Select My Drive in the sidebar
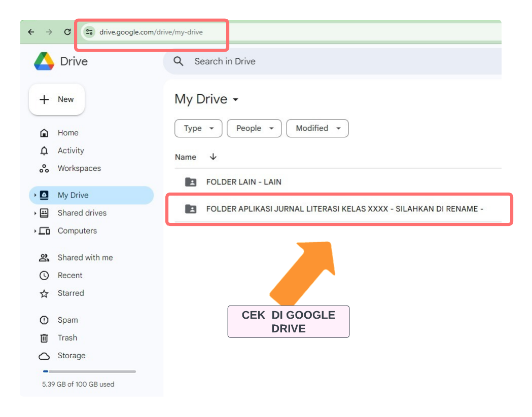 coord(91,195)
